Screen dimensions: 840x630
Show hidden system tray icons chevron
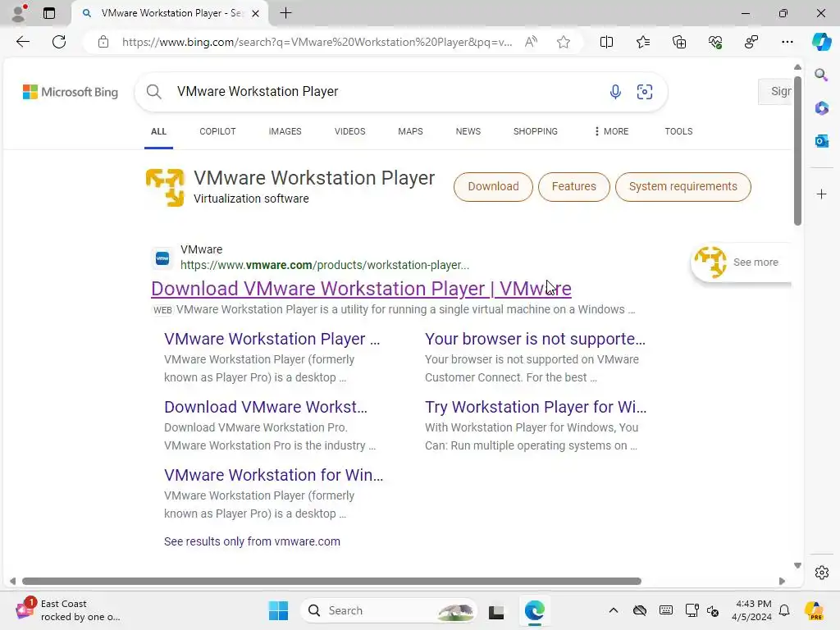point(614,610)
